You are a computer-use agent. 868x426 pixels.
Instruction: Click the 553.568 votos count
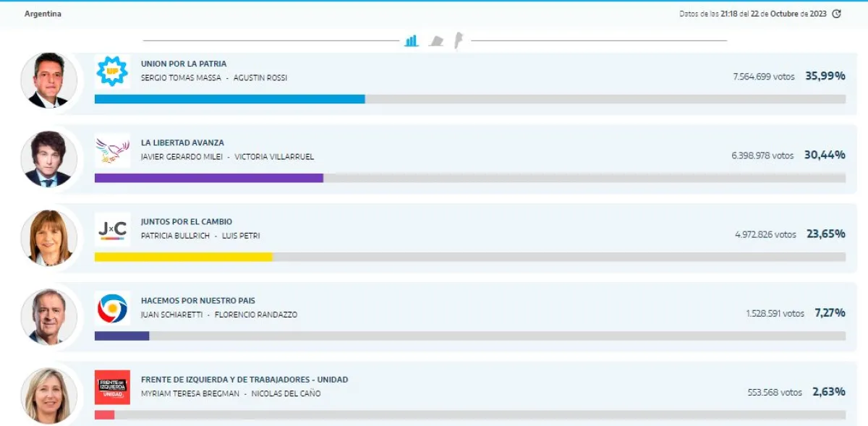[775, 391]
